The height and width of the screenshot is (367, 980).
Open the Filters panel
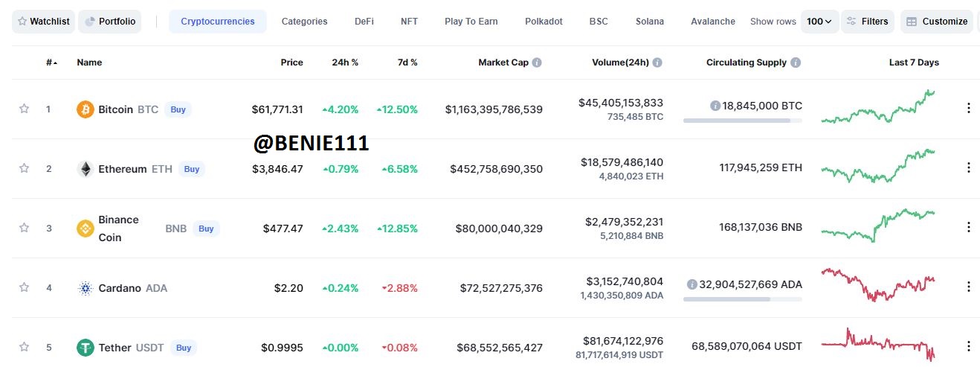click(867, 22)
